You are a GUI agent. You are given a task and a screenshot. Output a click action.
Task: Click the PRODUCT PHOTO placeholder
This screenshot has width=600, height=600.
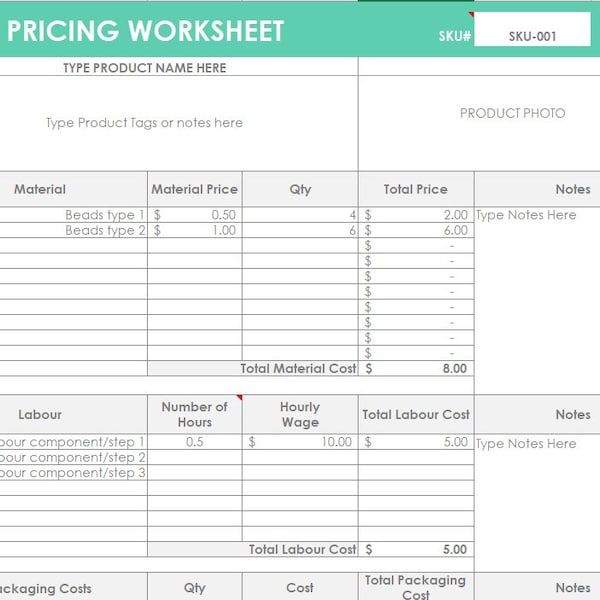[512, 113]
